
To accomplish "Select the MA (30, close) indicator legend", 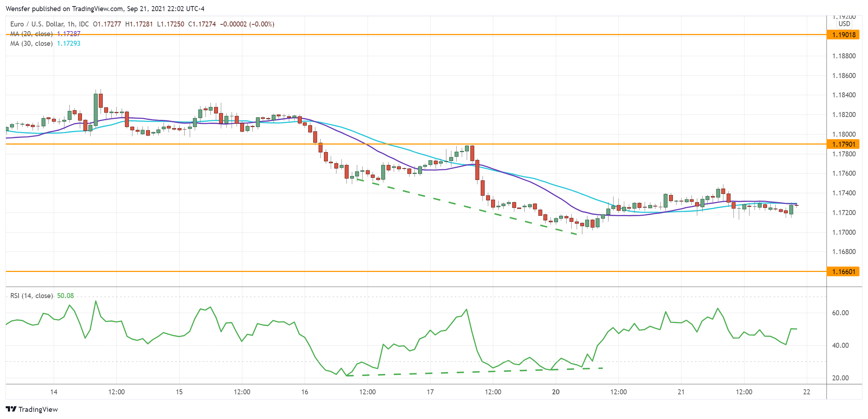I will (31, 44).
